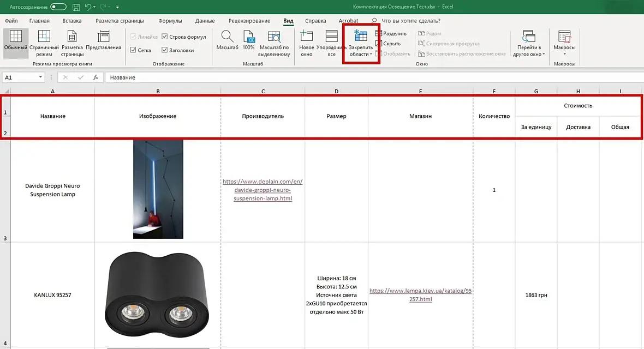This screenshot has width=644, height=349.
Task: Toggle the Автосохранение switch
Action: (58, 8)
